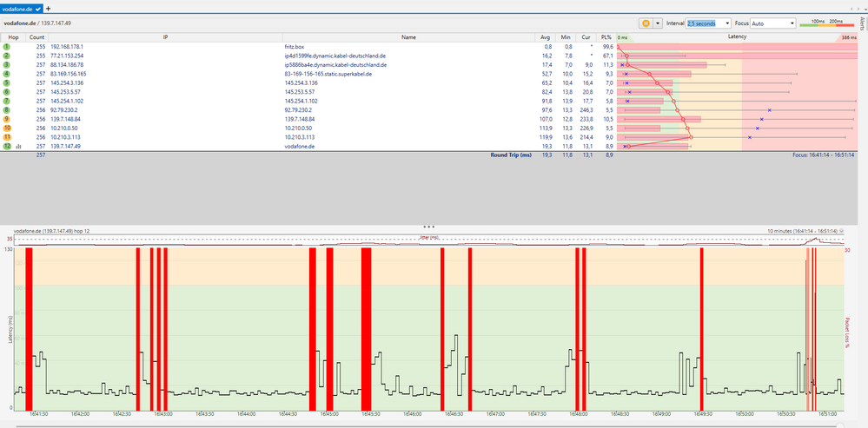Click the three-dot splitter above timeline graph
Screen dimensions: 868x428
[428, 226]
